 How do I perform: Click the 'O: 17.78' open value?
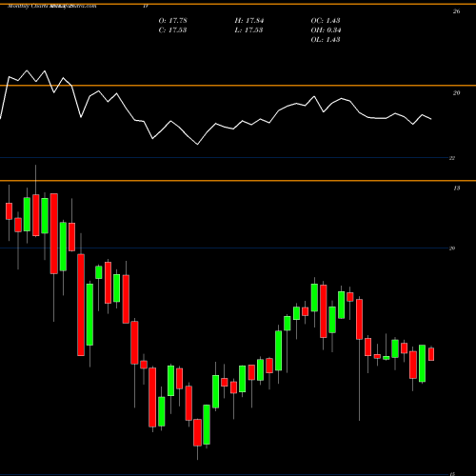tap(172, 21)
